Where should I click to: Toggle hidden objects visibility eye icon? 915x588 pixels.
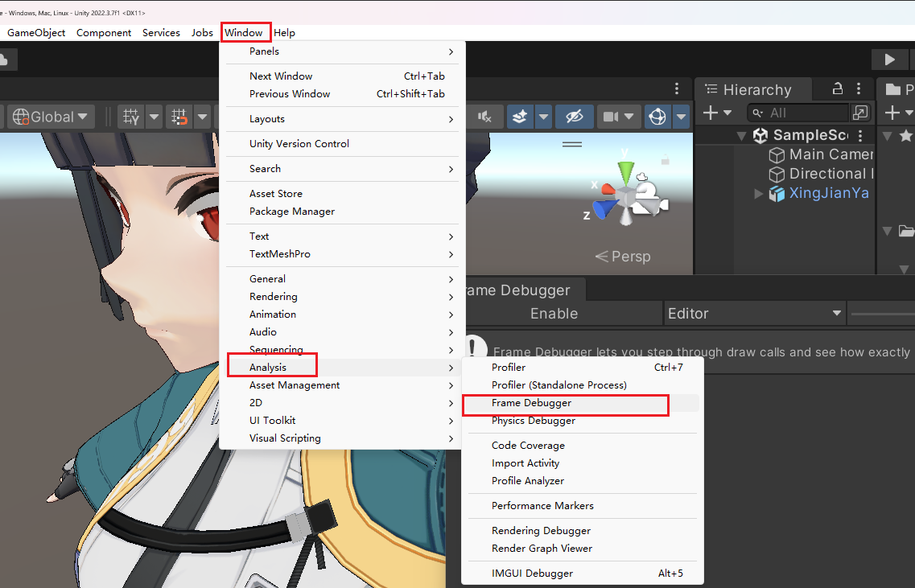tap(574, 117)
